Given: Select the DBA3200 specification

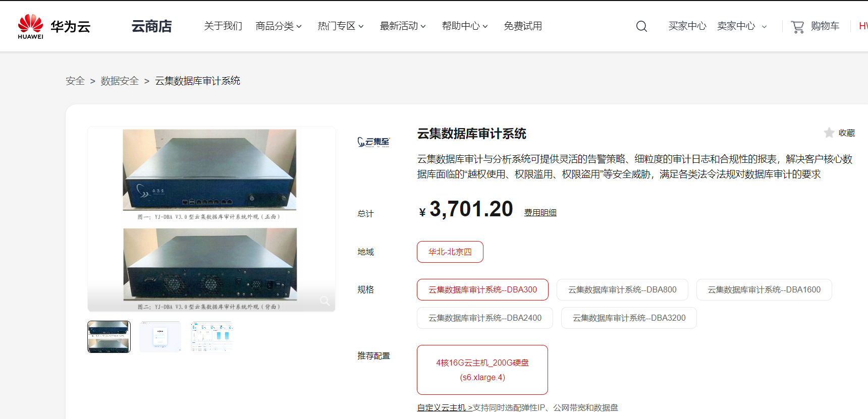Looking at the screenshot, I should 629,318.
